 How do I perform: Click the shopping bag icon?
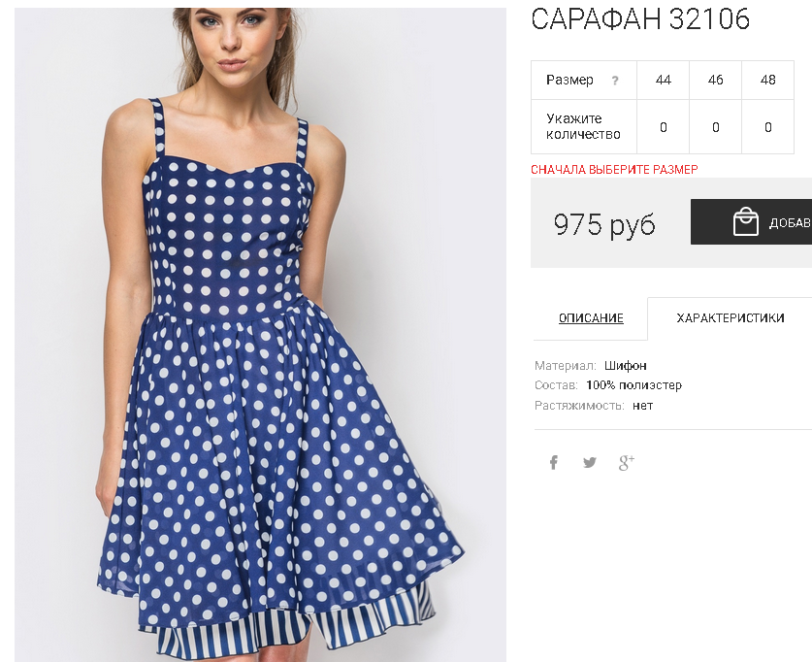pyautogui.click(x=746, y=221)
